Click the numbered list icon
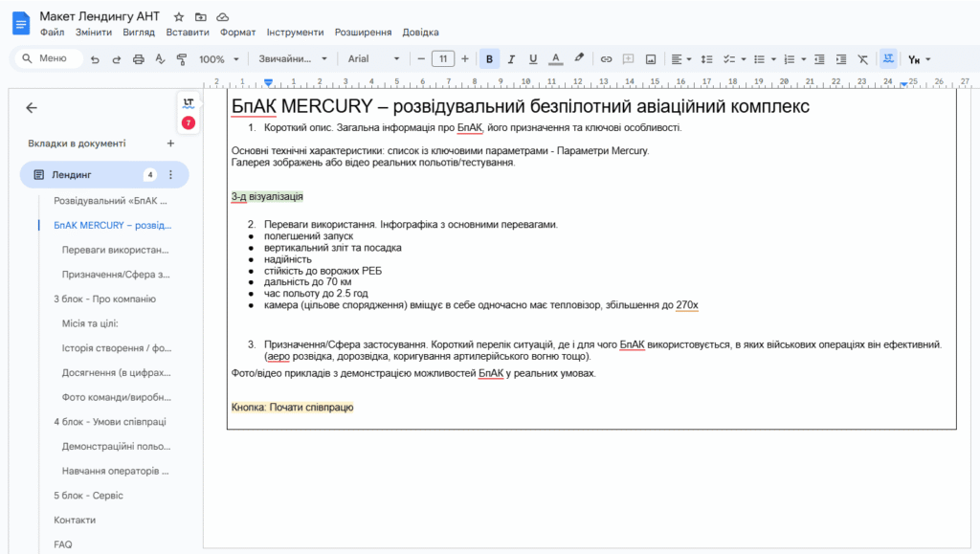Image resolution: width=980 pixels, height=554 pixels. 790,59
